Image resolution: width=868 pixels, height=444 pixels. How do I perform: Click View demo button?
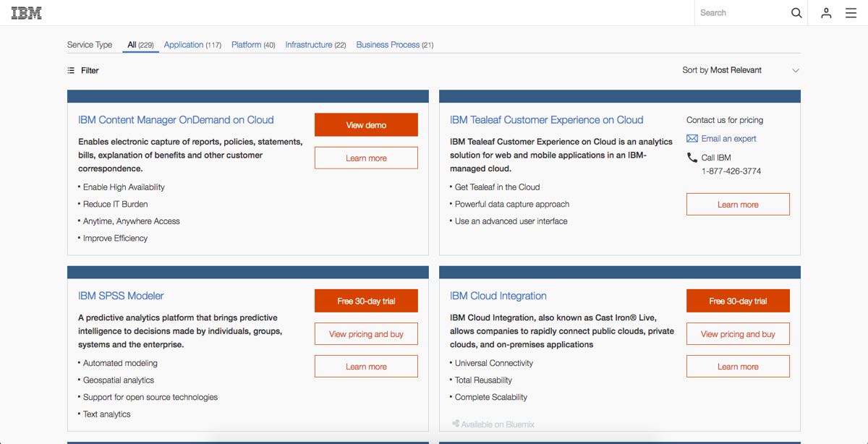(366, 125)
